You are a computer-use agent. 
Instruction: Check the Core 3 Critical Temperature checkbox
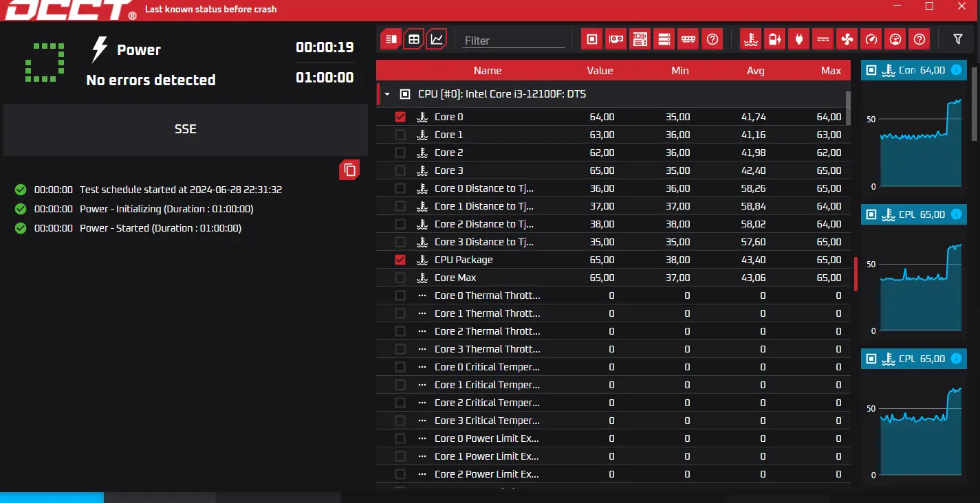[400, 421]
